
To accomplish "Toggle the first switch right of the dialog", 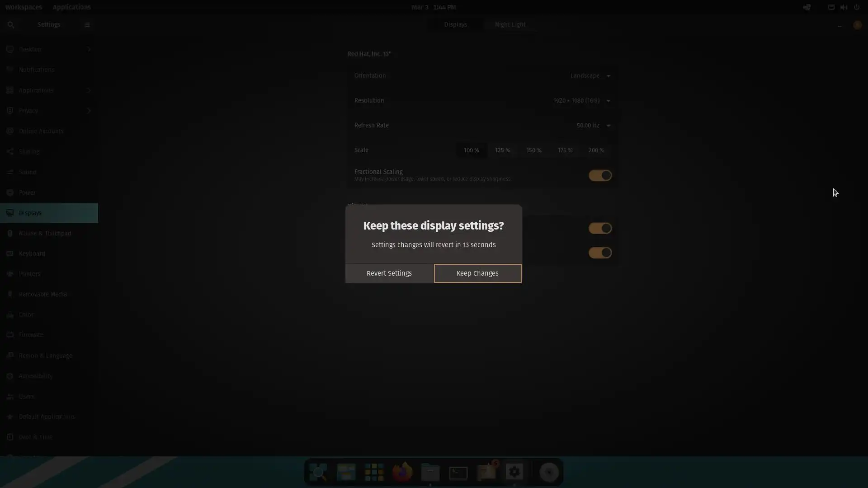I will [x=600, y=228].
